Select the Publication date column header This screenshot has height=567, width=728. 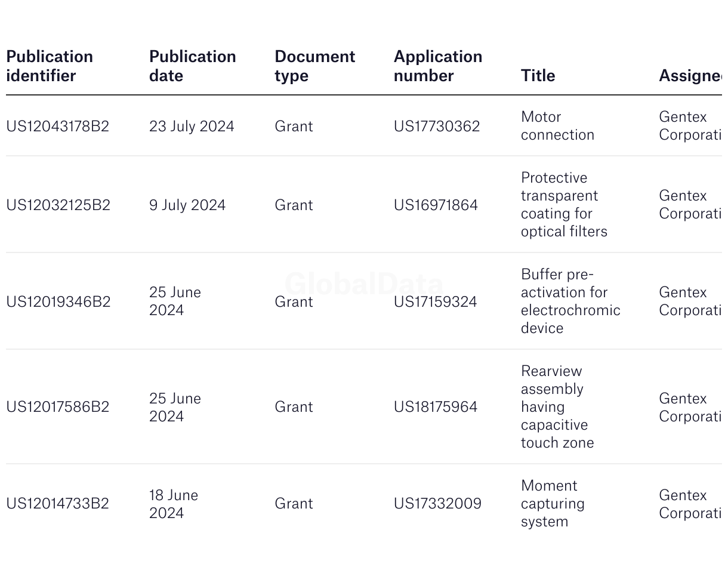(x=193, y=66)
